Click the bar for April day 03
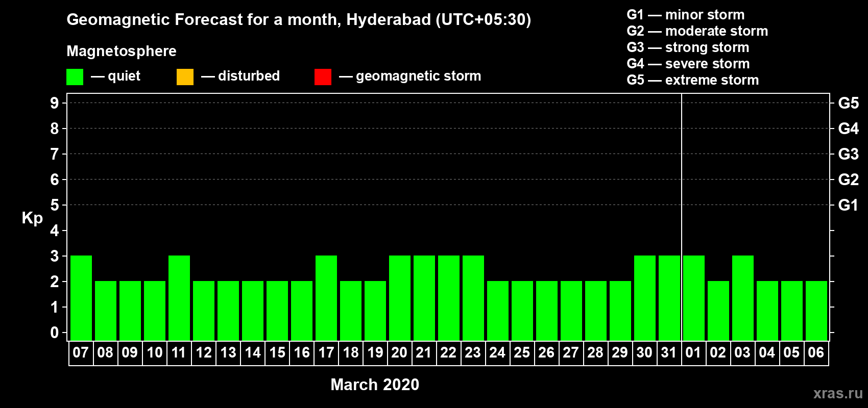The image size is (868, 408). 743,298
